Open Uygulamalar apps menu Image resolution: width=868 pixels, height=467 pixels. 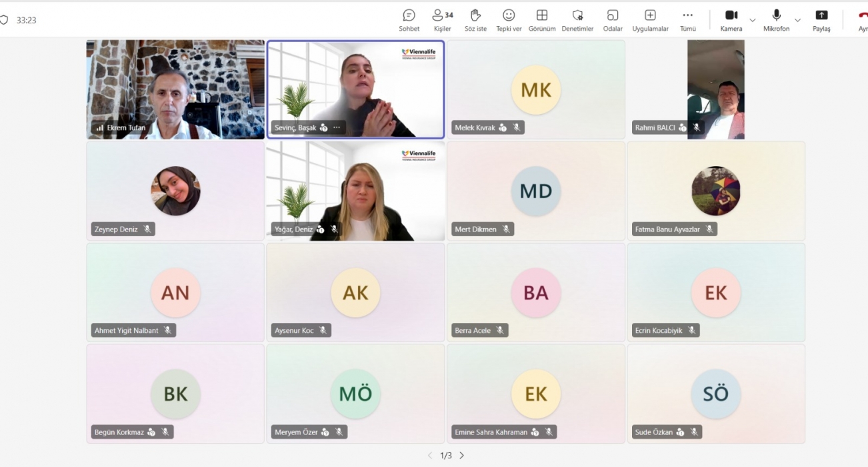(x=650, y=19)
